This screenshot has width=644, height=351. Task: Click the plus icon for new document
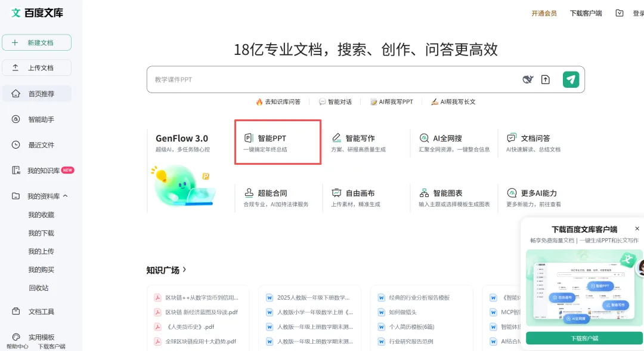coord(15,42)
